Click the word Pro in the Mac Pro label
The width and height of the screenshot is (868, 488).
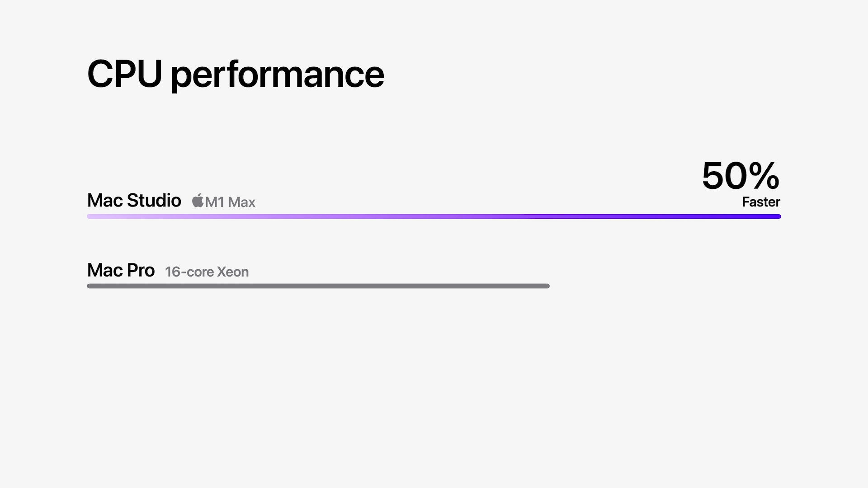click(x=141, y=270)
